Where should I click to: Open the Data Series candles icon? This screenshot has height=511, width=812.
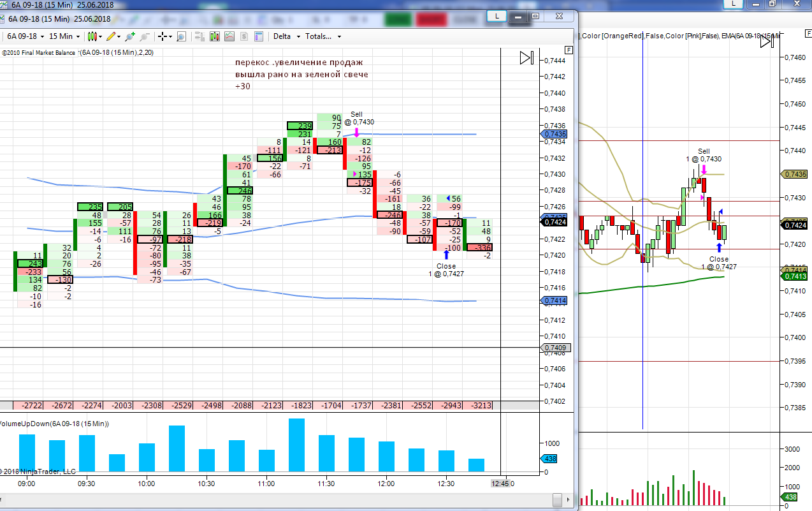(x=215, y=36)
